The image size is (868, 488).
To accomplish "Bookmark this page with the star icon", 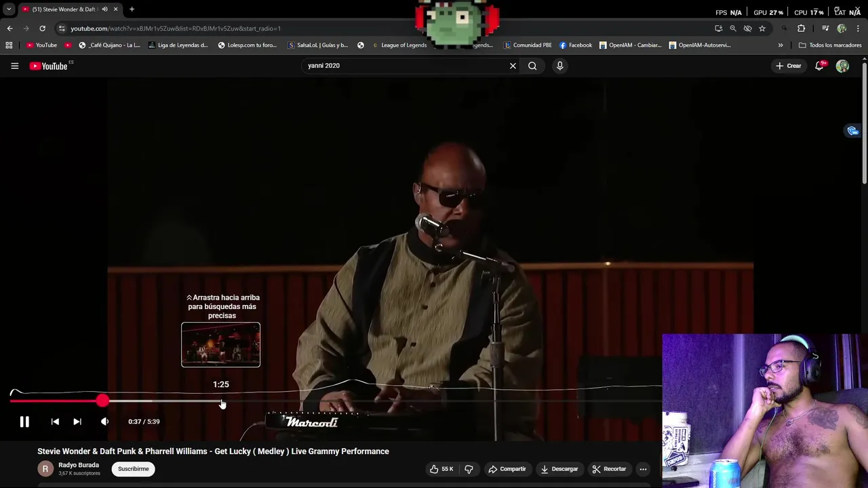I will click(762, 28).
